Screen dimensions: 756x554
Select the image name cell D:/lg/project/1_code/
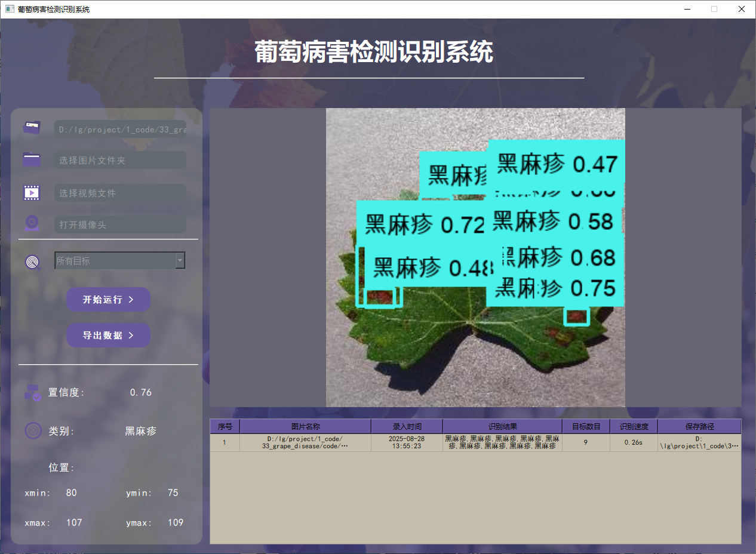point(305,442)
